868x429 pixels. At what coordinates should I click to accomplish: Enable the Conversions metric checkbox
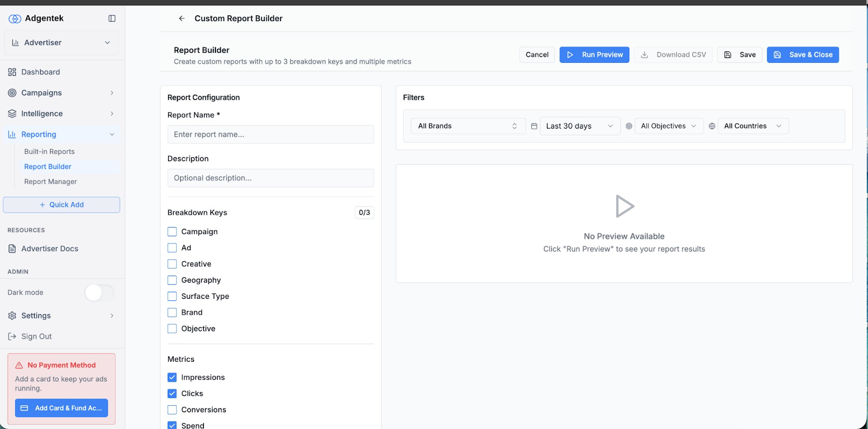(x=172, y=409)
